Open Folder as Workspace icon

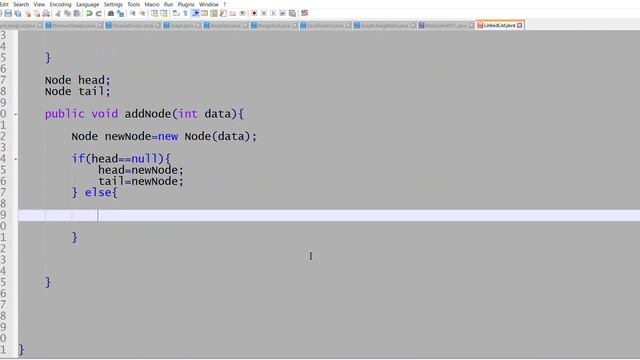pos(233,13)
